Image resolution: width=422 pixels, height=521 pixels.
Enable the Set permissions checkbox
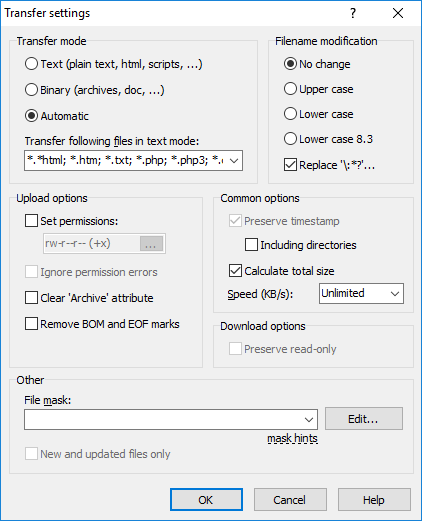tap(31, 221)
